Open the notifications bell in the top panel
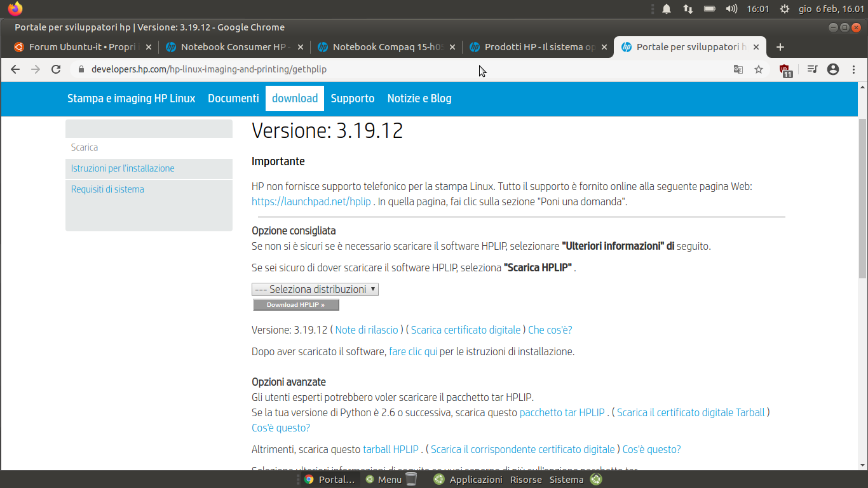 (x=667, y=9)
